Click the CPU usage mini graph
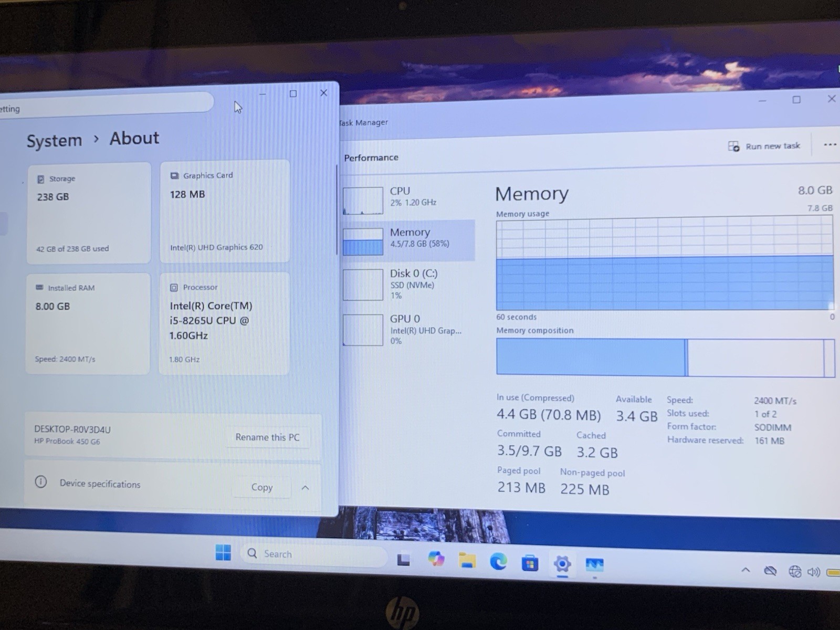 363,201
